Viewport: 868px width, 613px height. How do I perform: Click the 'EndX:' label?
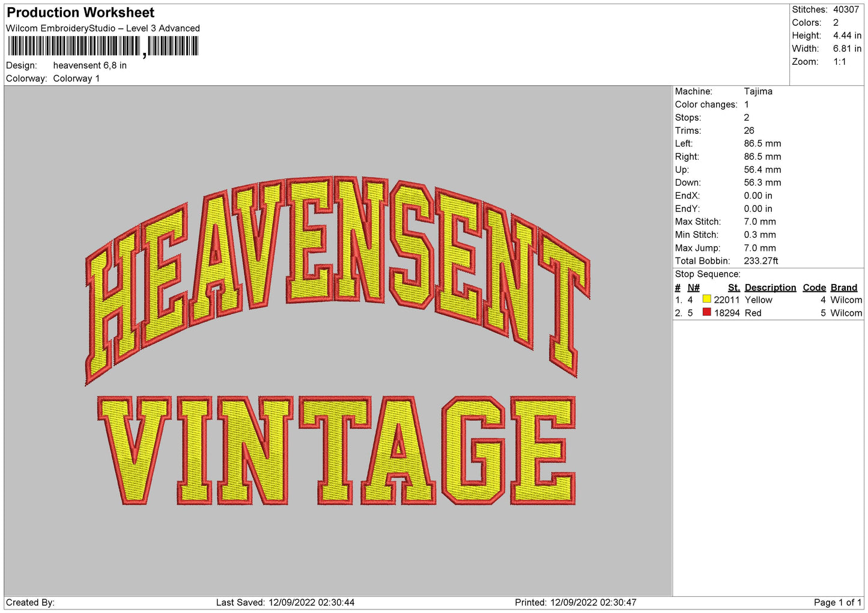(x=687, y=196)
